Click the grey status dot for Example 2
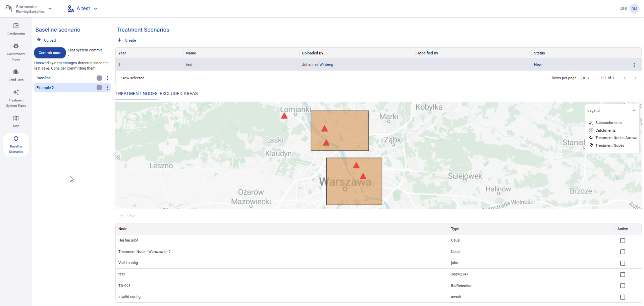The image size is (644, 306). (x=99, y=88)
